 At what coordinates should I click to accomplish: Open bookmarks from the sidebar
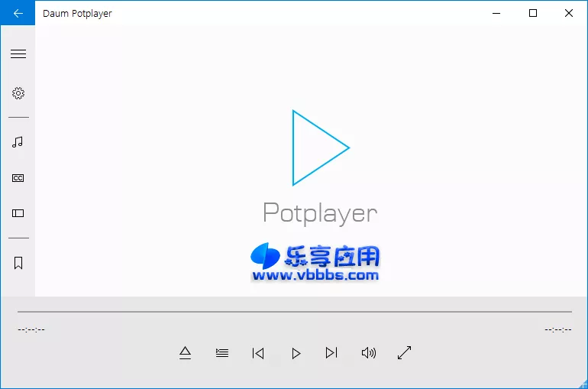point(18,263)
